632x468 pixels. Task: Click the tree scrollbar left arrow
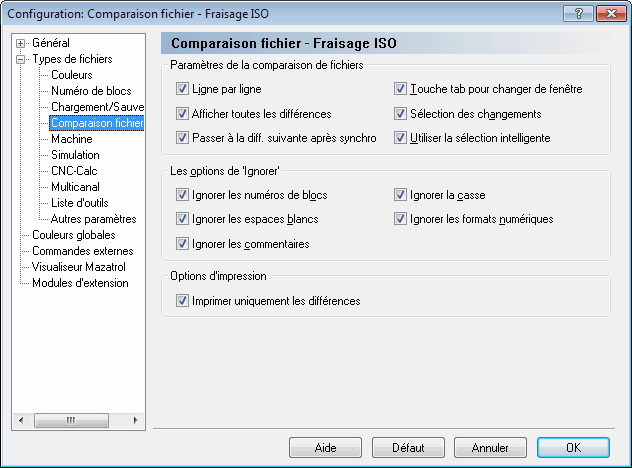(21, 420)
